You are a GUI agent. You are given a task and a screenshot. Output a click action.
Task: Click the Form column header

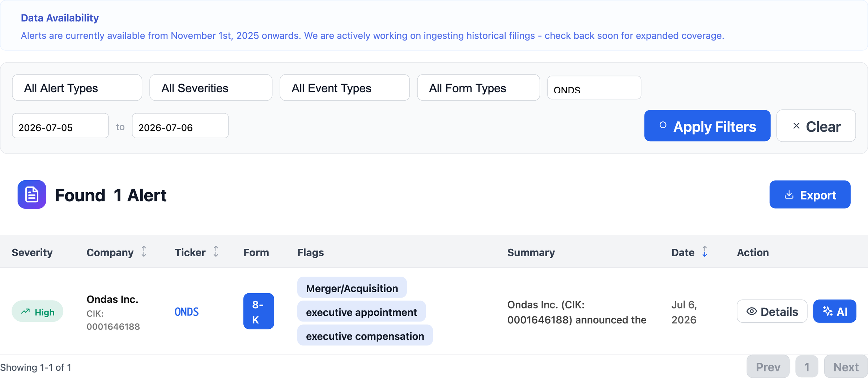coord(256,252)
